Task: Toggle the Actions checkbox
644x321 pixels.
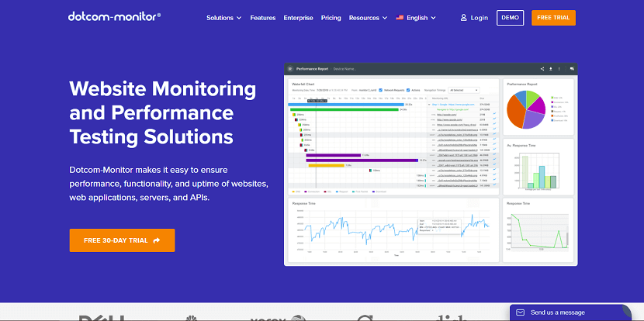Action: coord(408,90)
